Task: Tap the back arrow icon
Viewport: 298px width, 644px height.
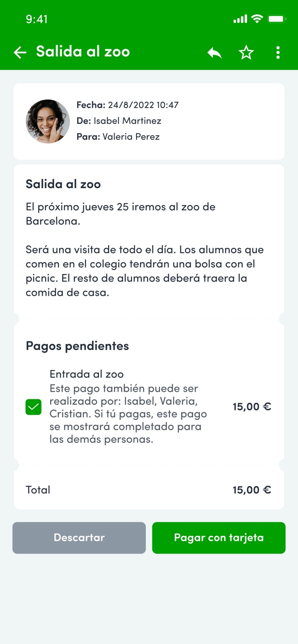Action: [20, 52]
